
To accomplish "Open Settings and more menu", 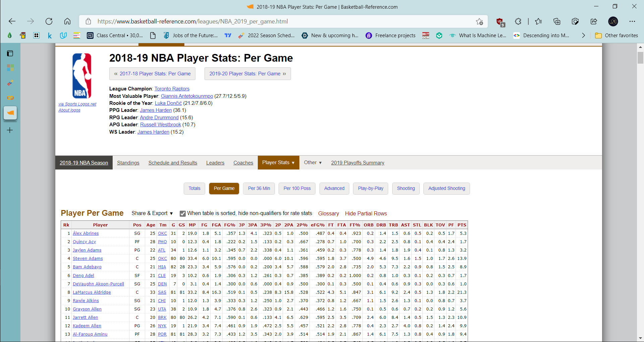I will [x=632, y=21].
